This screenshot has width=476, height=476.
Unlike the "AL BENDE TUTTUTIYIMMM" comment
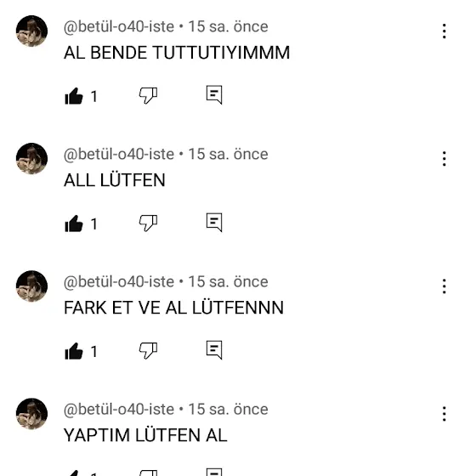[74, 96]
